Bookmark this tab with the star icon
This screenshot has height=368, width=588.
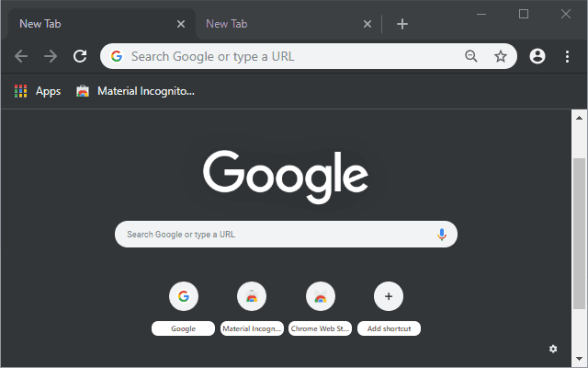click(x=500, y=56)
